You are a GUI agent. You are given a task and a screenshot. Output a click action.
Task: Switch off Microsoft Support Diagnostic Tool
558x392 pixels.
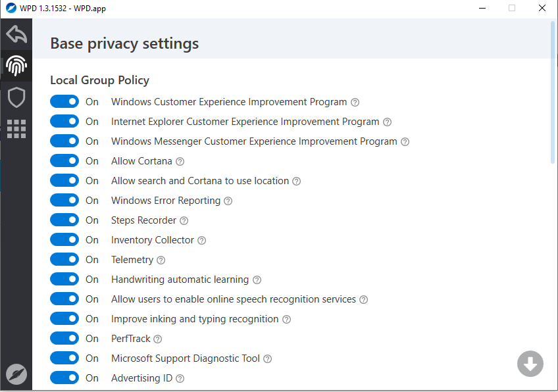64,358
